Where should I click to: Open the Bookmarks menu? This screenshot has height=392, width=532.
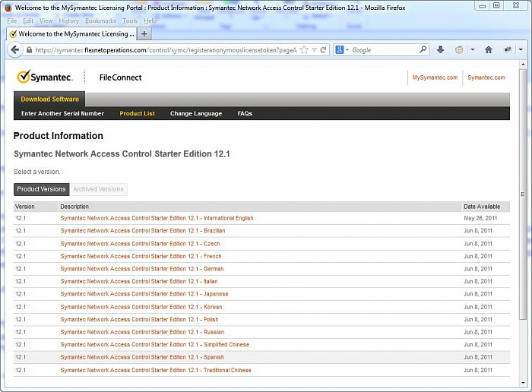tap(100, 21)
